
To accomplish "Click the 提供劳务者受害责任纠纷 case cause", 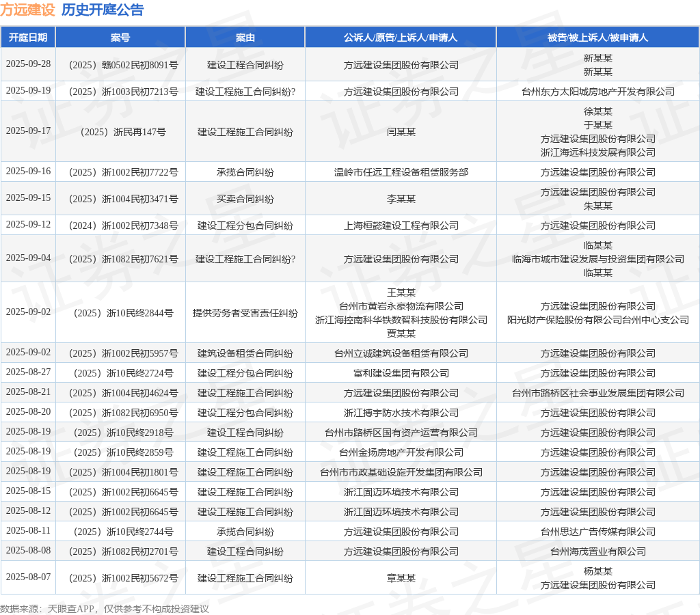I will tap(245, 313).
